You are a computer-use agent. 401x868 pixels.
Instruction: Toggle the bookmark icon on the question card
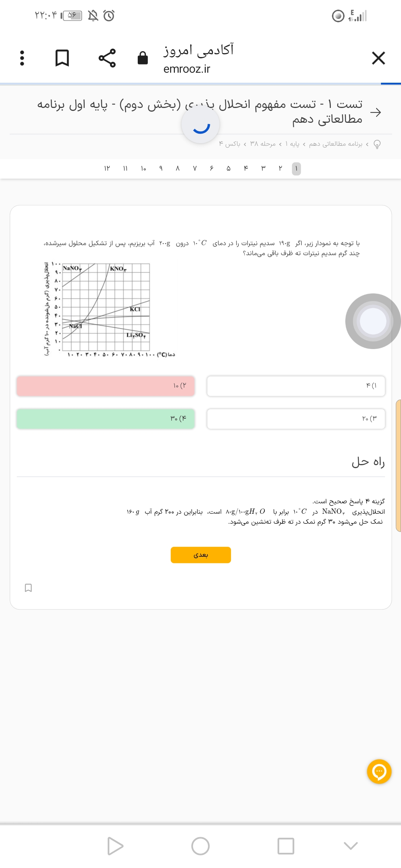pos(28,588)
